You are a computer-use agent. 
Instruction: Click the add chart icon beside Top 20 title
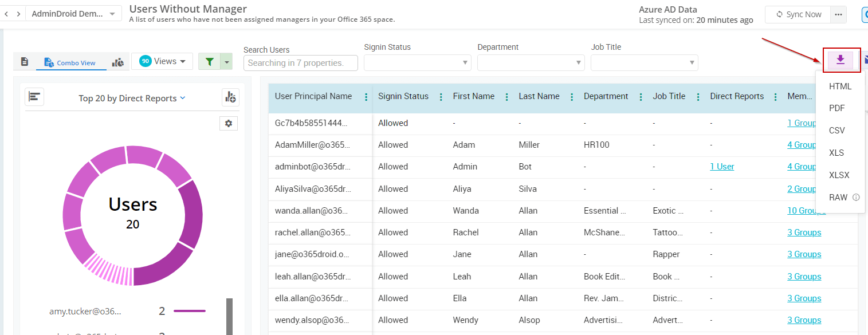click(230, 97)
